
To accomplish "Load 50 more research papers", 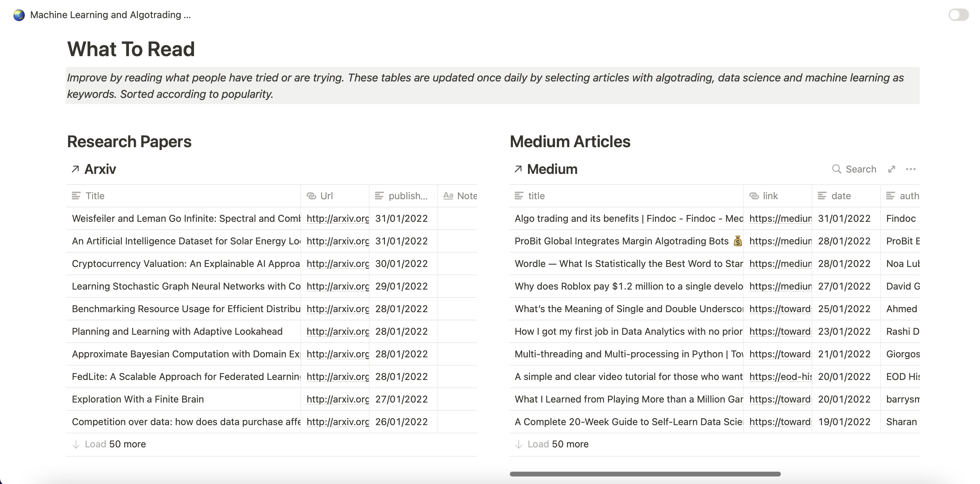I will pyautogui.click(x=115, y=444).
